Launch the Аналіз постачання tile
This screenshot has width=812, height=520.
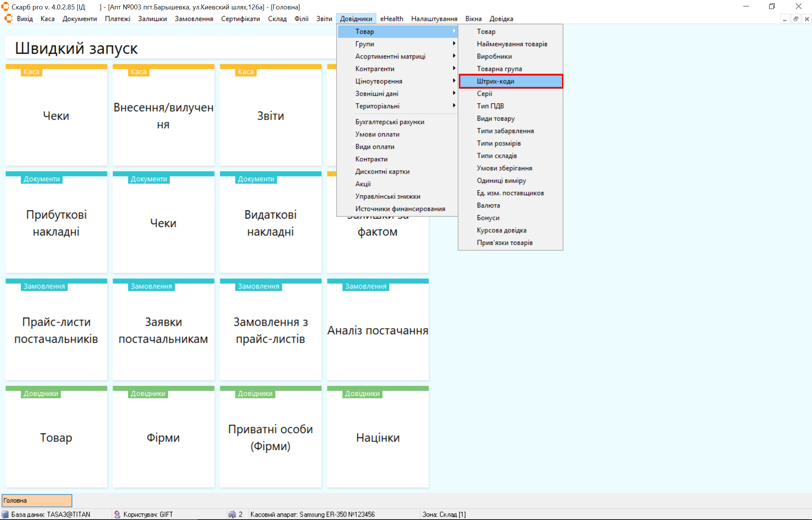[378, 330]
